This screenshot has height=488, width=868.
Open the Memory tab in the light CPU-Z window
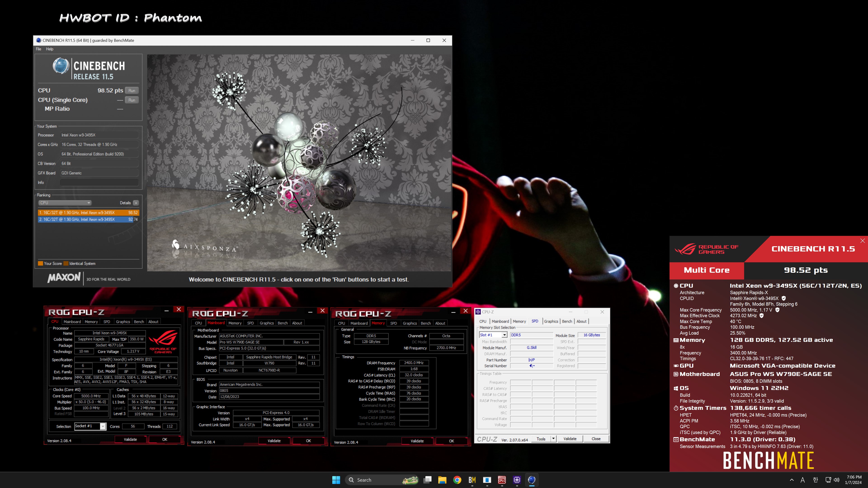coord(519,321)
